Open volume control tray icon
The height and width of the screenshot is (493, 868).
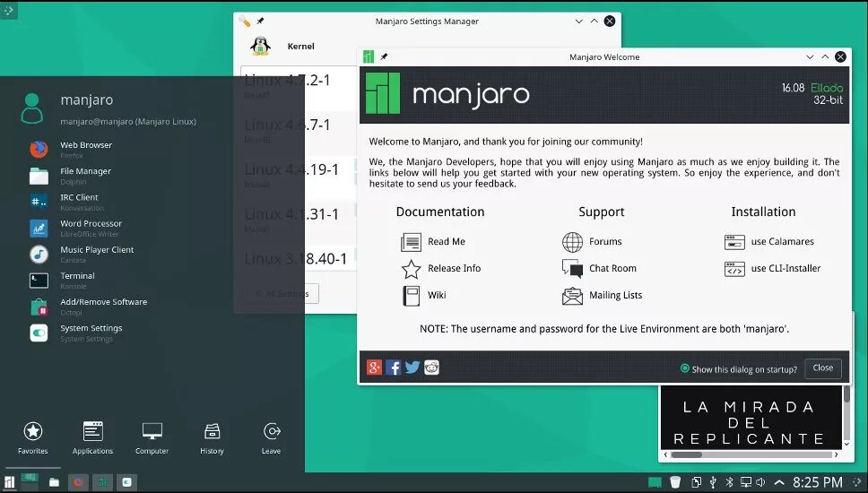click(761, 482)
